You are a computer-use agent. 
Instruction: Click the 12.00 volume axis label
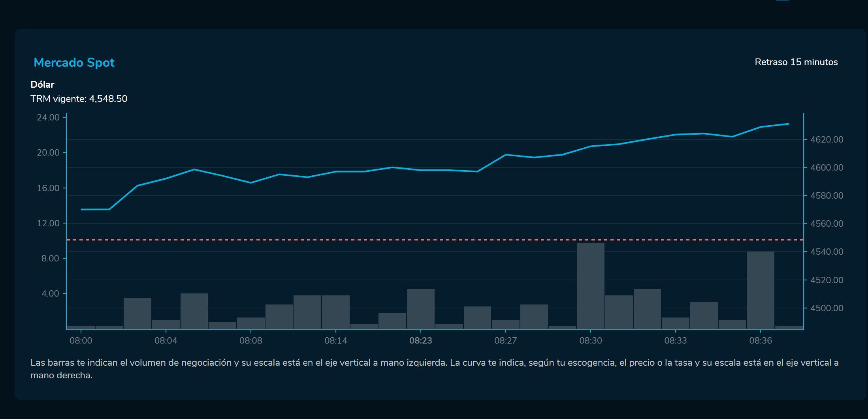tap(48, 223)
